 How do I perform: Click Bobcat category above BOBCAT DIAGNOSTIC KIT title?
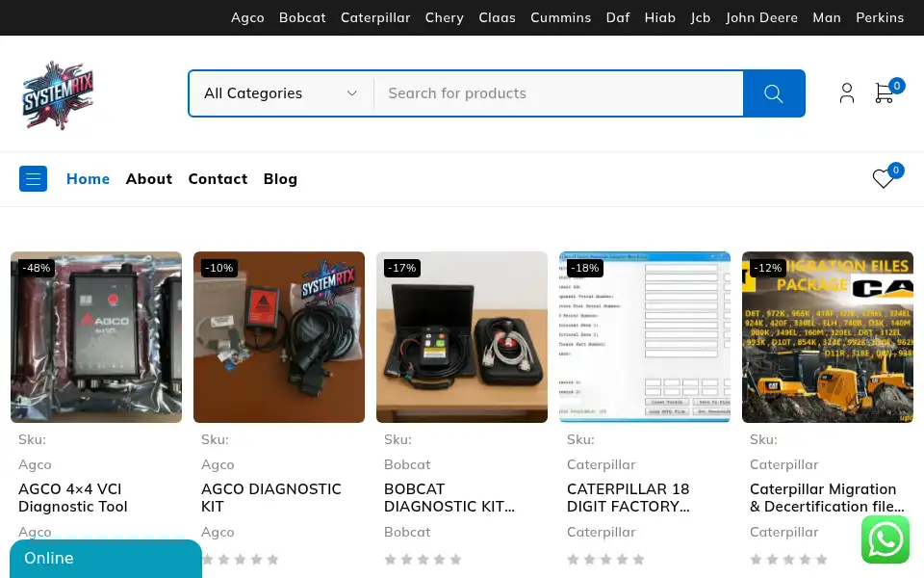407,464
